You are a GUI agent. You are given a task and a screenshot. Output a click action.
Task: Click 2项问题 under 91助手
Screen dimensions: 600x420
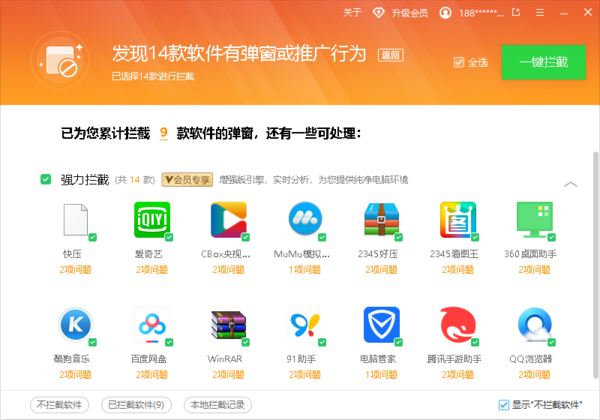pos(305,374)
